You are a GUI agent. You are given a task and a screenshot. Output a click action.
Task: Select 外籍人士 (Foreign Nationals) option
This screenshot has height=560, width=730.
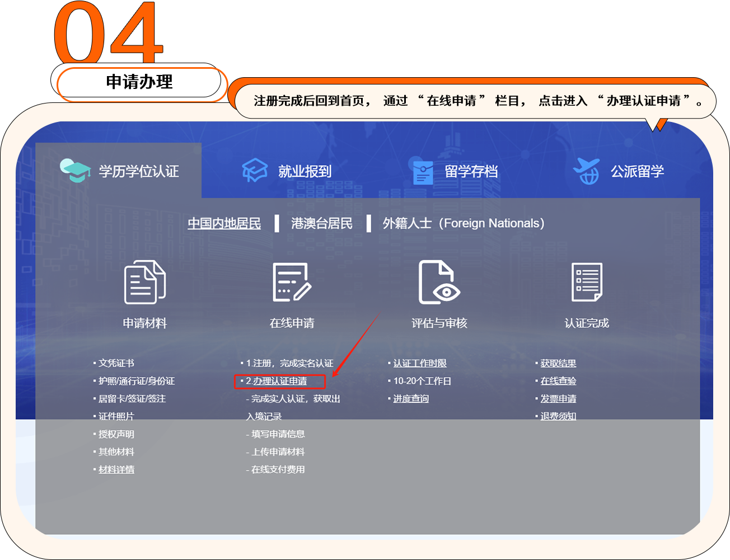464,223
